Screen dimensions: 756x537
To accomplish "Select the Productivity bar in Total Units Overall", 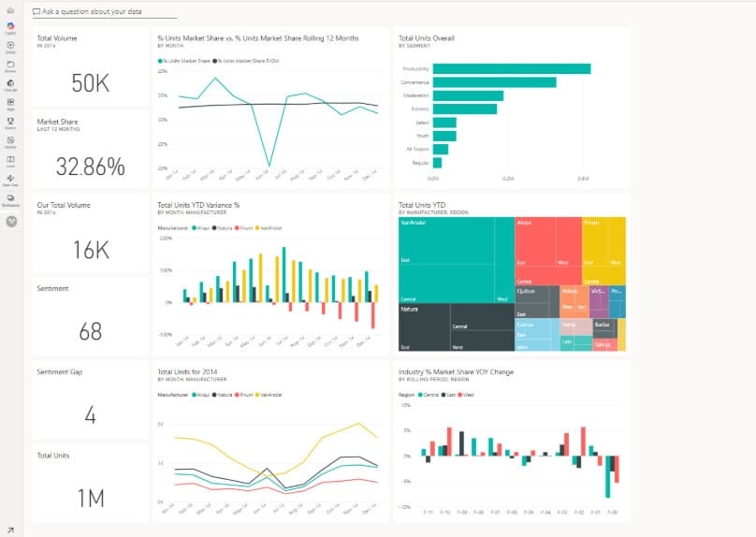I will (511, 68).
